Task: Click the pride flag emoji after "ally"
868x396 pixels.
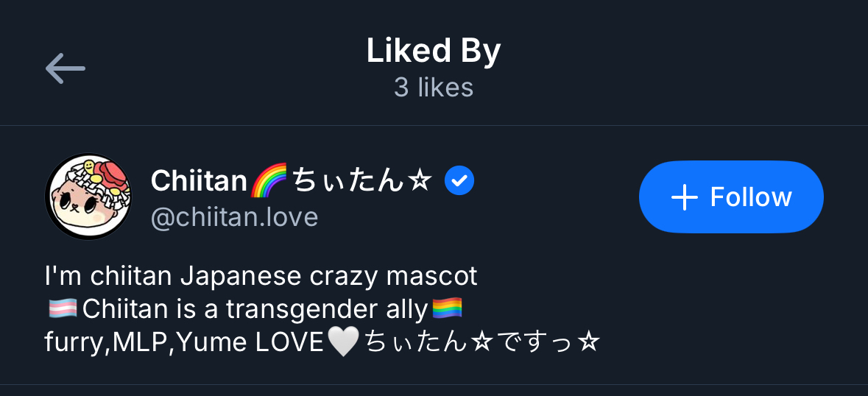Action: [x=447, y=309]
